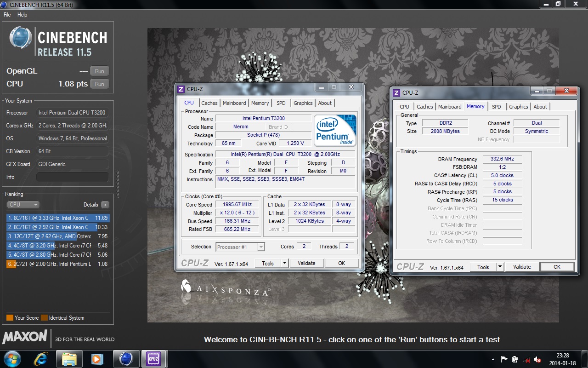Open Action Center flag tray icon
588x368 pixels.
[x=504, y=359]
